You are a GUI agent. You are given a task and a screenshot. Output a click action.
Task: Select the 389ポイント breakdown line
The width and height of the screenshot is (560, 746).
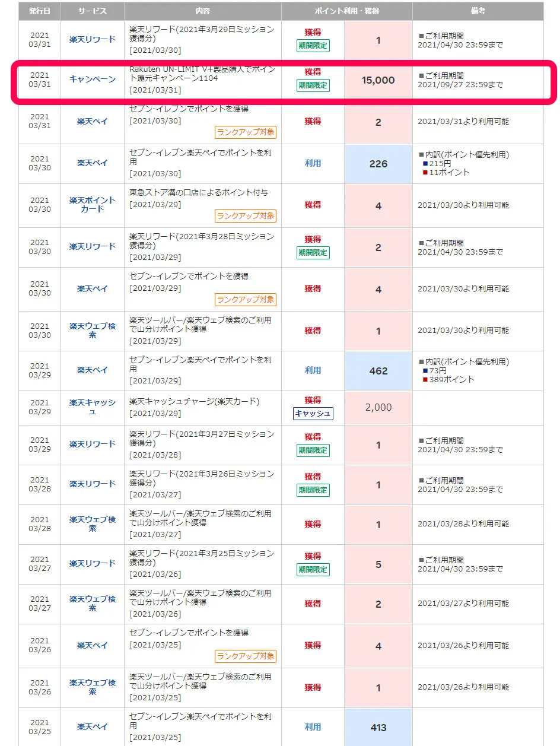click(448, 379)
